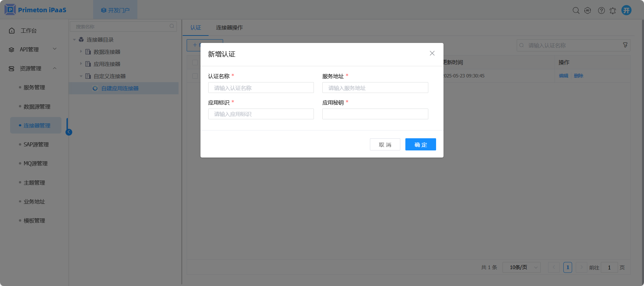The height and width of the screenshot is (286, 644).
Task: Expand the API管理 menu chevron
Action: [55, 49]
